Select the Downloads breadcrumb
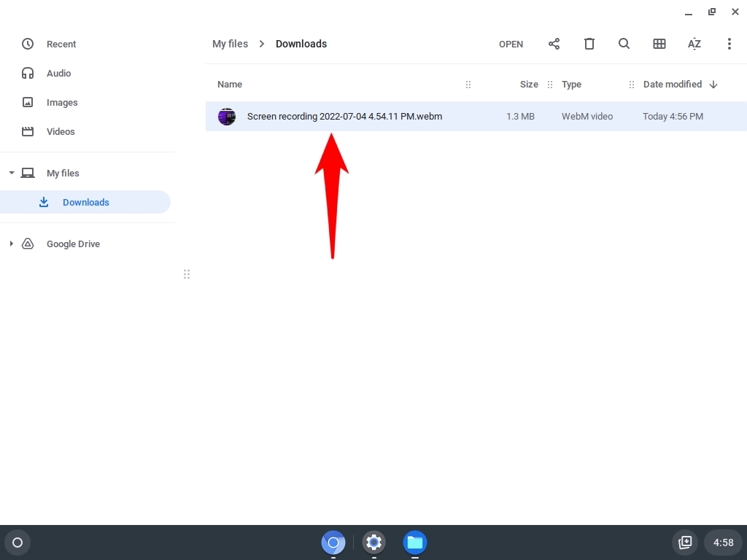The width and height of the screenshot is (747, 560). click(301, 44)
